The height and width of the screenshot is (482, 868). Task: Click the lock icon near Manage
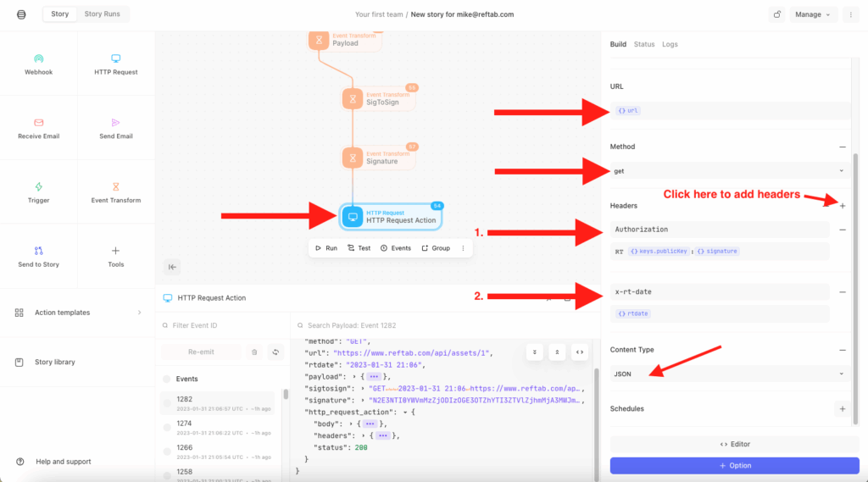click(777, 14)
